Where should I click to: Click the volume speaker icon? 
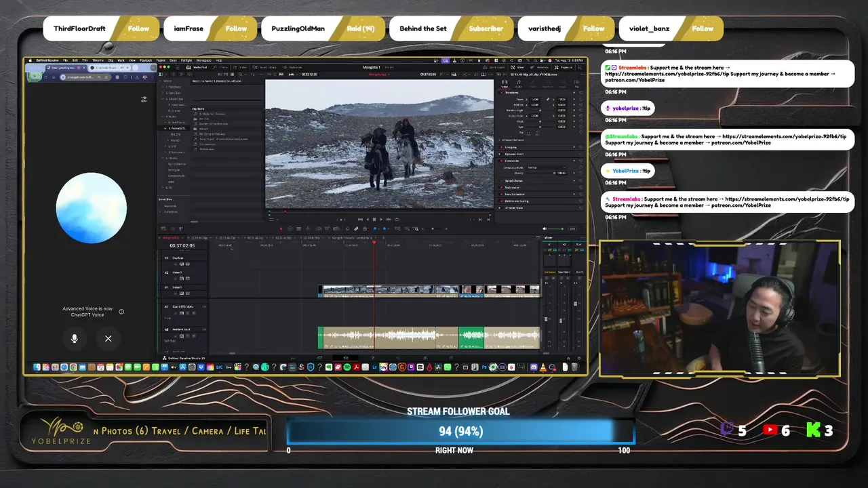[x=545, y=228]
